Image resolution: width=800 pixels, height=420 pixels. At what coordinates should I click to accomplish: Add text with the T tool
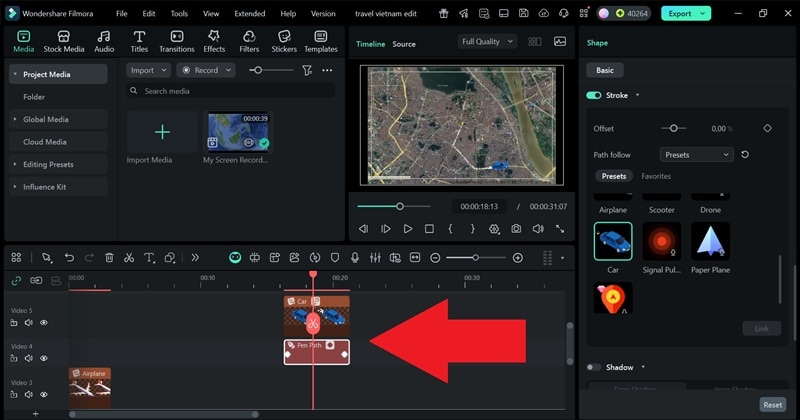(149, 258)
